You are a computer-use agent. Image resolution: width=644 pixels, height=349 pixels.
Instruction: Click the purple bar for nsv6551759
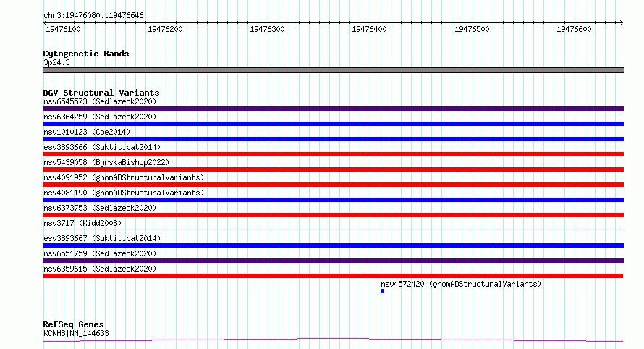(333, 261)
